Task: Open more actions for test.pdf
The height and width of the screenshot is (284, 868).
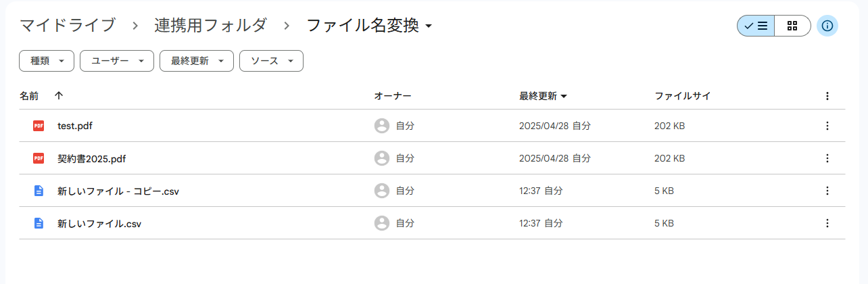Action: tap(827, 126)
